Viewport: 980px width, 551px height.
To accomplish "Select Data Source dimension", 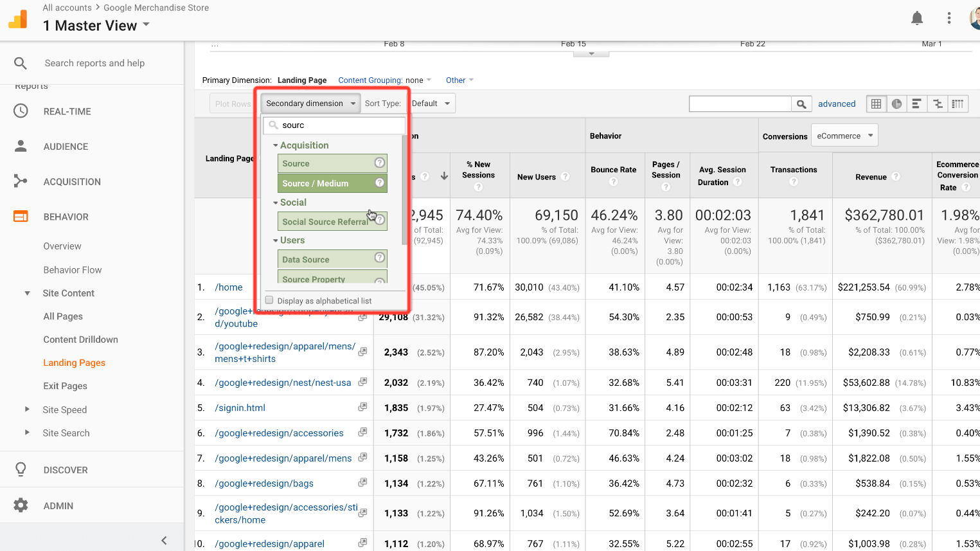I will point(332,259).
